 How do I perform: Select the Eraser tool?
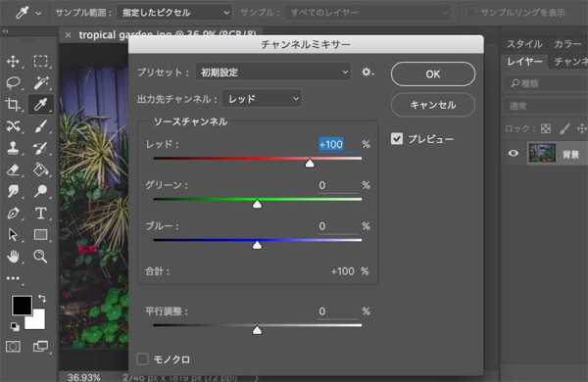tap(13, 169)
